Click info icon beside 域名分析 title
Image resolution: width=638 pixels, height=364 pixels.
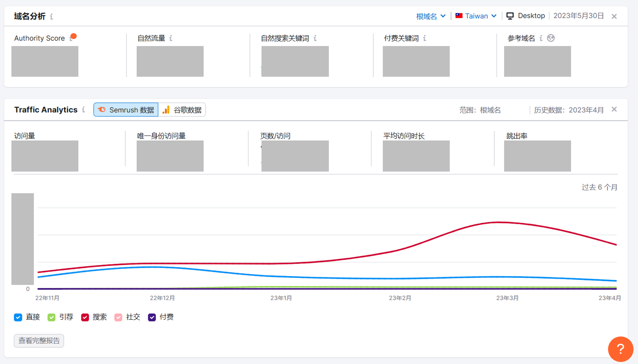click(x=52, y=17)
